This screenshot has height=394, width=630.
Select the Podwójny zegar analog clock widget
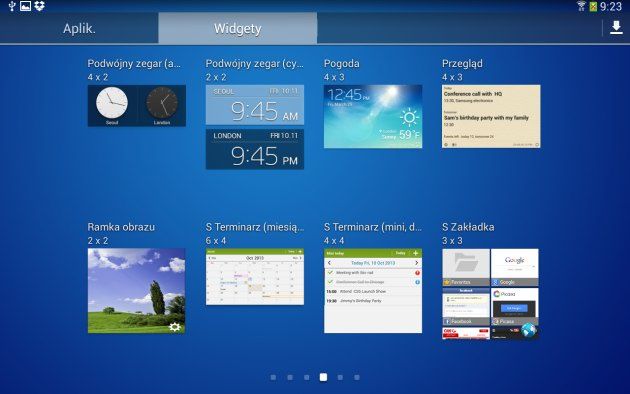coord(137,106)
